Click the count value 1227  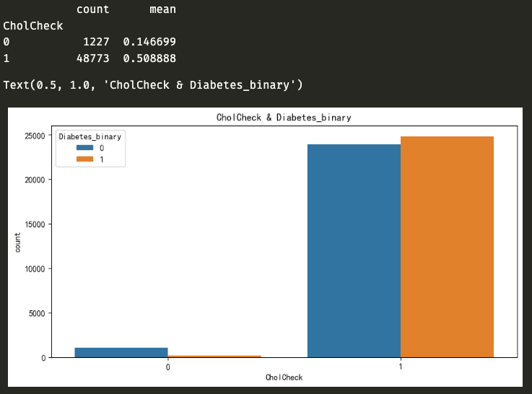(x=96, y=42)
